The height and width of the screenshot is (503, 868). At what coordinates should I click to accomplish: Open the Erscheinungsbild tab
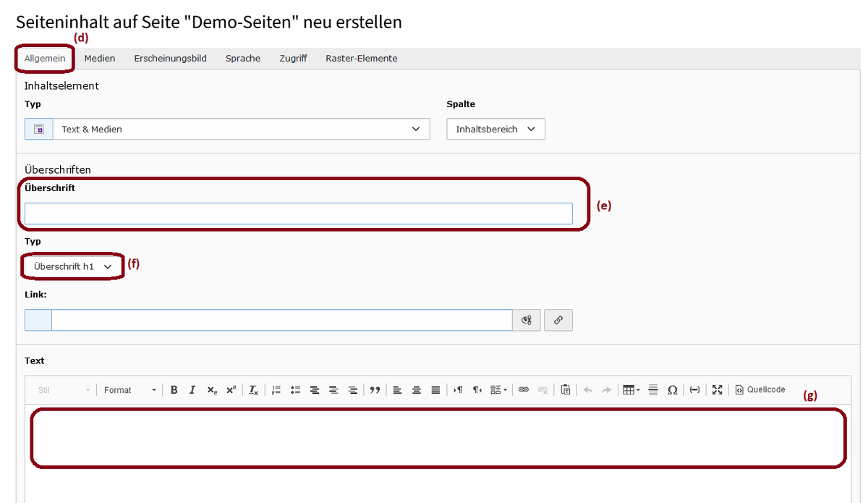coord(170,59)
